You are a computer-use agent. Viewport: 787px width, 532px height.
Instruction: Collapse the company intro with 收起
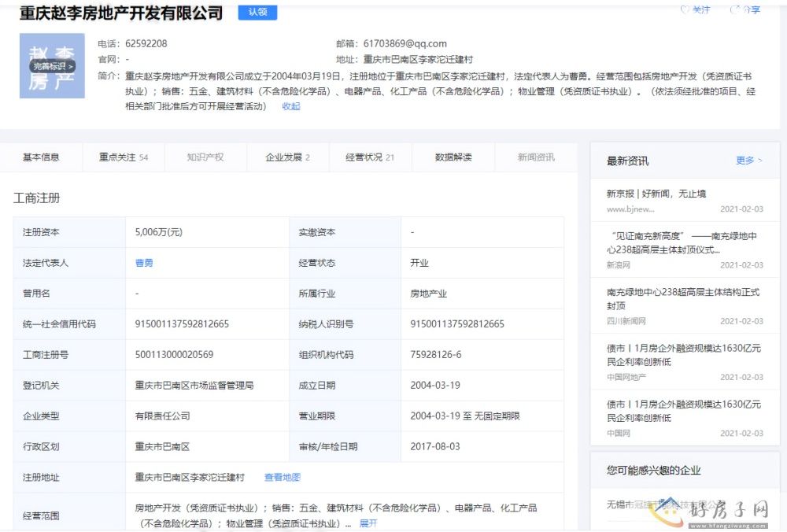tap(290, 106)
